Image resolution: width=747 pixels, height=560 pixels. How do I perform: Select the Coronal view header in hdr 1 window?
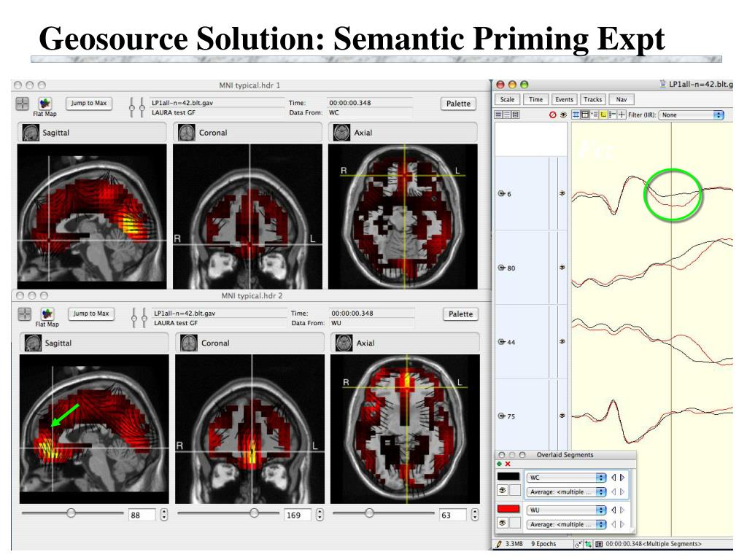tap(248, 133)
